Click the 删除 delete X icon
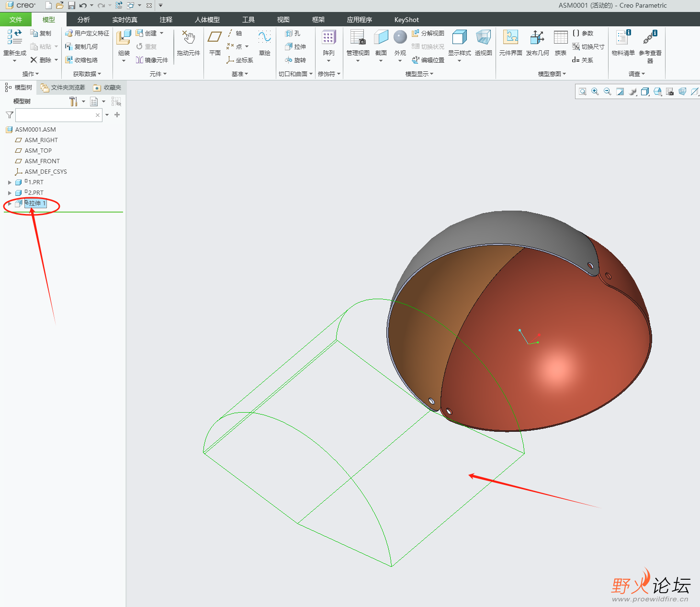This screenshot has width=700, height=607. click(34, 60)
